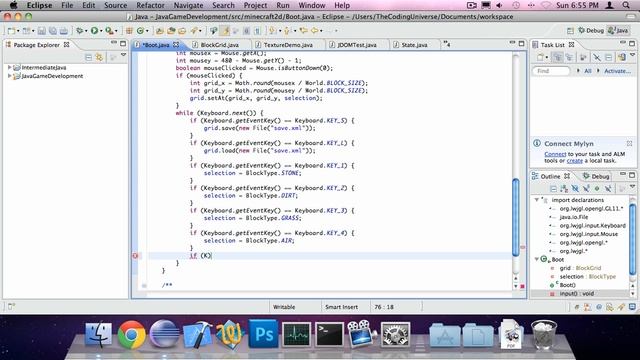
Task: Switch to the JDOMTest.java tab
Action: tap(357, 45)
